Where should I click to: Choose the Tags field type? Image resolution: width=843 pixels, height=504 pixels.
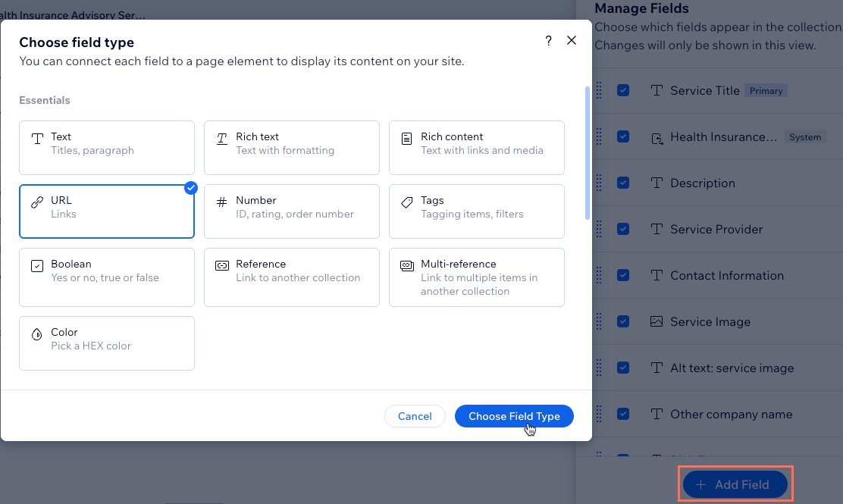(476, 211)
